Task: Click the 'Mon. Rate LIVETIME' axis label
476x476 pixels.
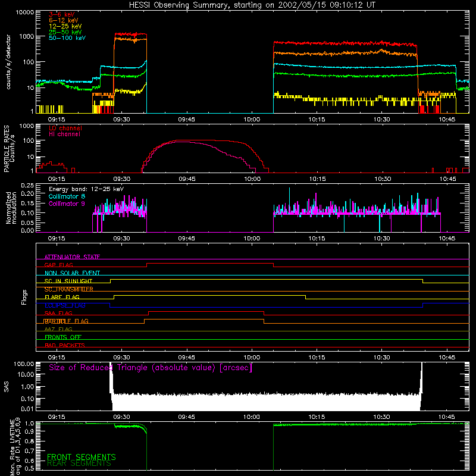Action: (12, 447)
